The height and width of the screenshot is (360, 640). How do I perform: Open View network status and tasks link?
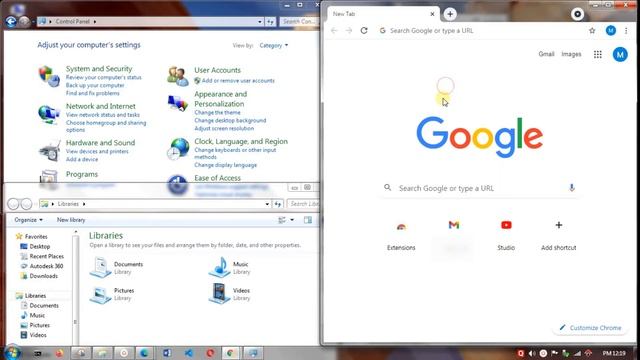point(103,115)
